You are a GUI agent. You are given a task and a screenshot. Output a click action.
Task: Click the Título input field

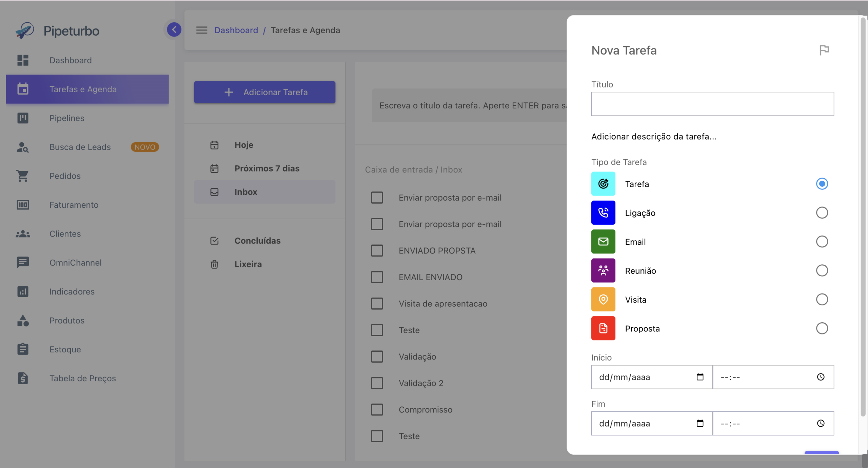(712, 104)
